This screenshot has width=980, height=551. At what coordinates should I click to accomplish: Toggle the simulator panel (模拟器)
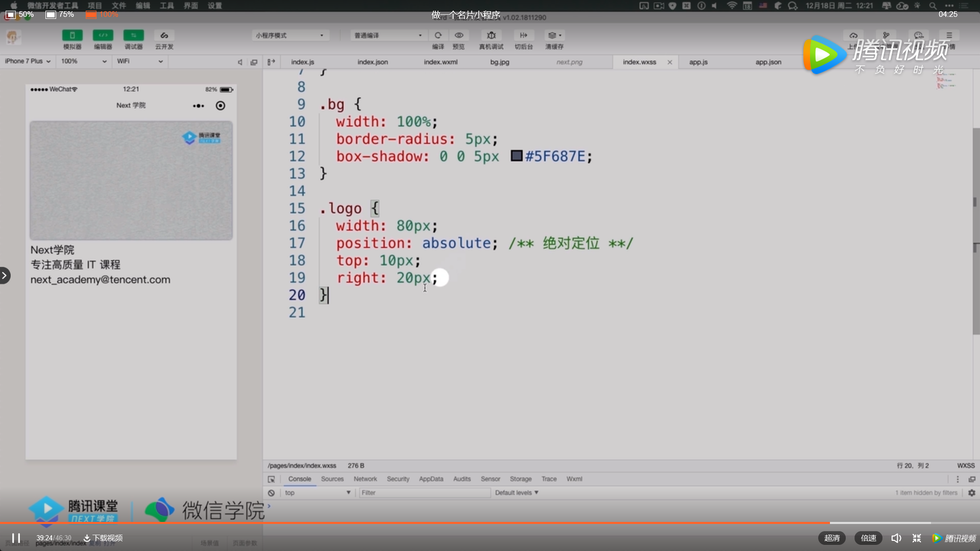pos(72,36)
